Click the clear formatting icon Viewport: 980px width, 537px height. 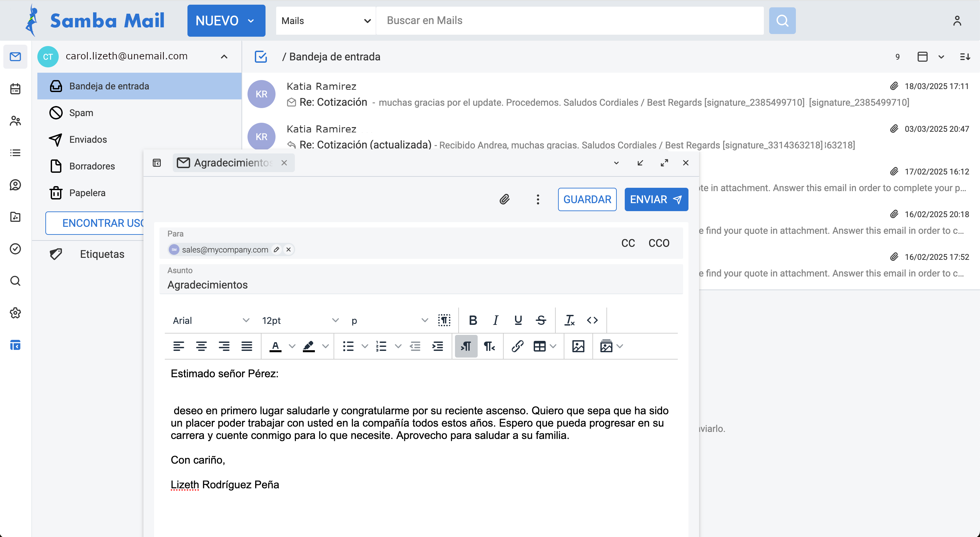point(569,320)
